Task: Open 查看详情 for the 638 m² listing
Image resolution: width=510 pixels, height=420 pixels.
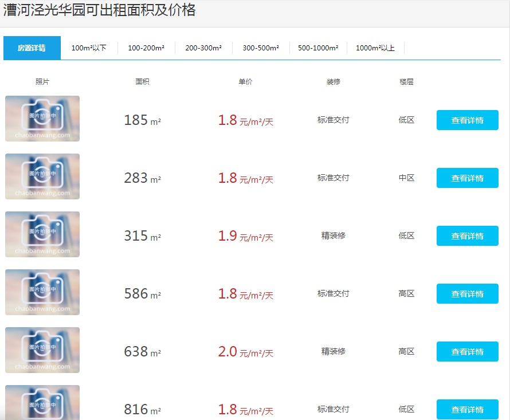Action: tap(467, 352)
